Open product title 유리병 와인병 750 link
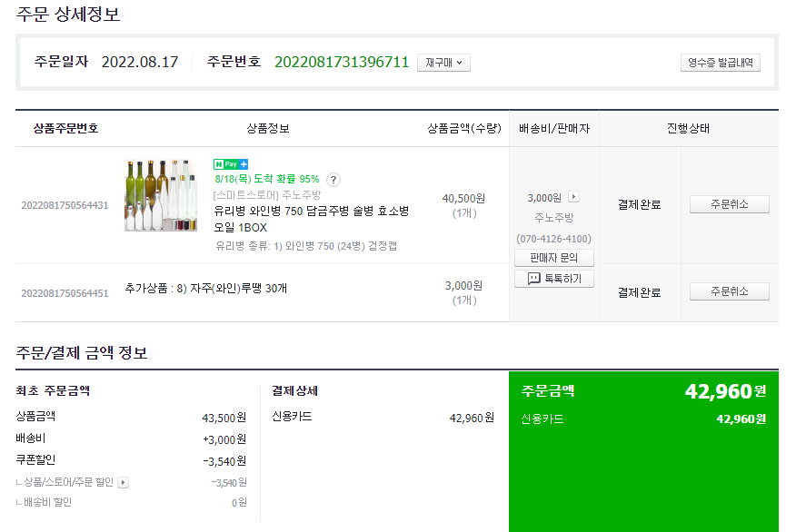Viewport: 786px width, 532px height. 312,219
